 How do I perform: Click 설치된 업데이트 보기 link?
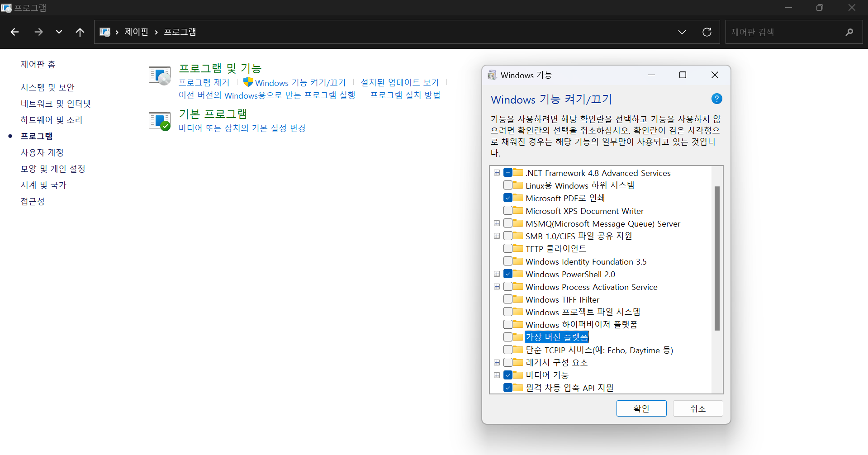point(400,82)
